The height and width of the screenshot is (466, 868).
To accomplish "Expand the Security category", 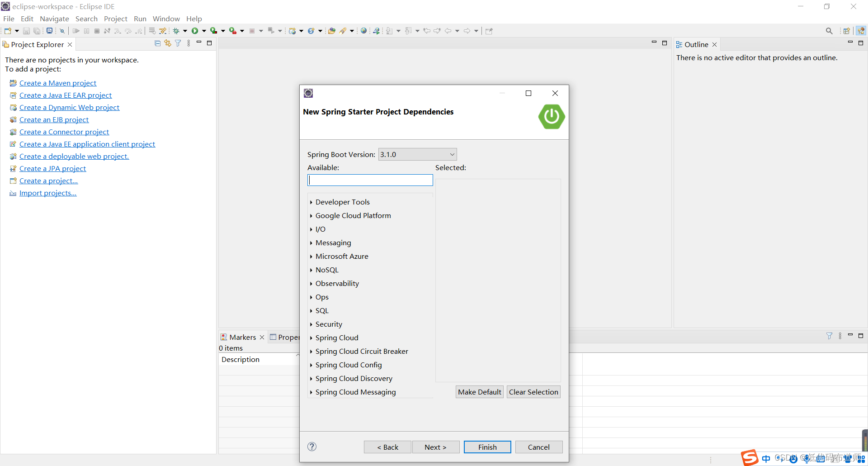I will pyautogui.click(x=311, y=324).
